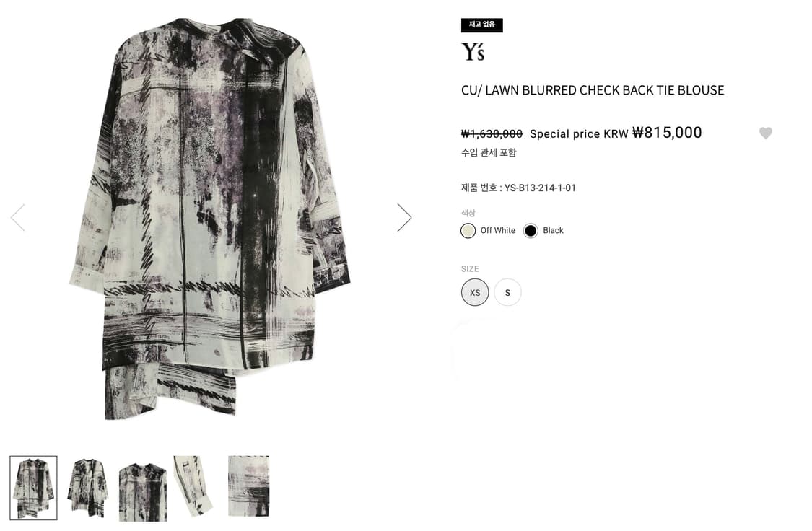Add blouse to wishlist with heart icon
This screenshot has width=812, height=531.
pos(765,133)
